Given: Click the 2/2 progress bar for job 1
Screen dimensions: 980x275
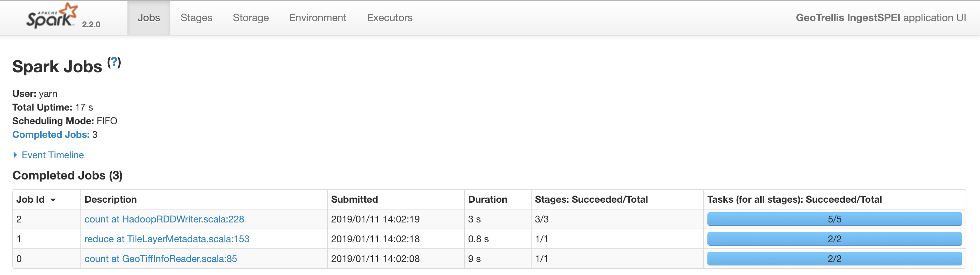Looking at the screenshot, I should pyautogui.click(x=835, y=239).
